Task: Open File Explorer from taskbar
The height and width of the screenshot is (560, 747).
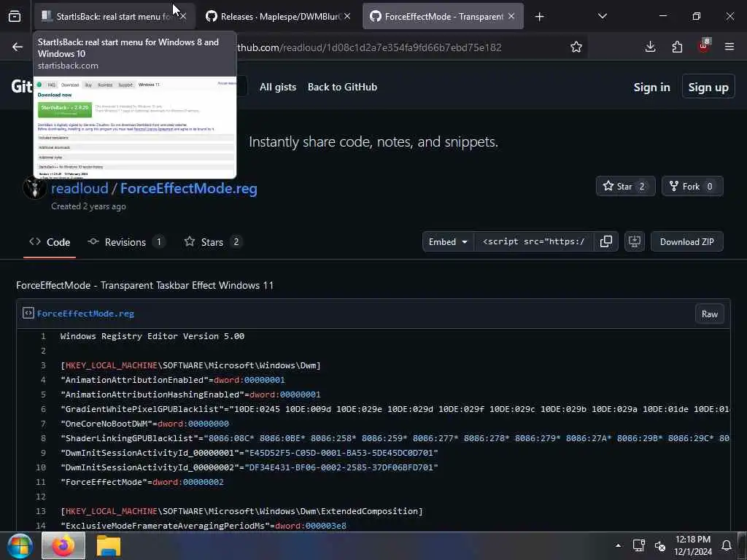Action: tap(109, 545)
